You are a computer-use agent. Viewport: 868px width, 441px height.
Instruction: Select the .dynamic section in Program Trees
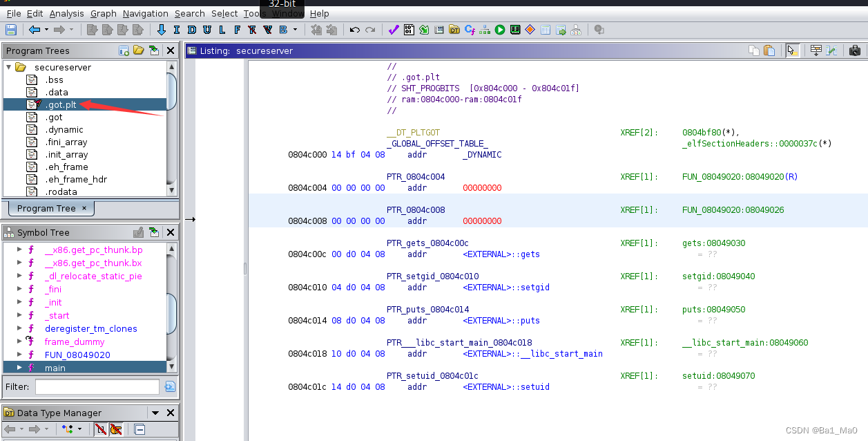click(64, 129)
